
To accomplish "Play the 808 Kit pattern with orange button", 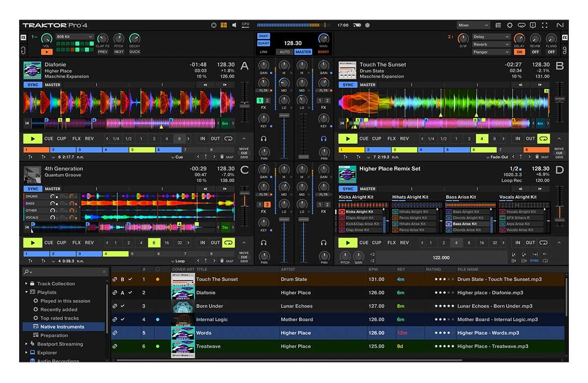I will click(x=47, y=51).
